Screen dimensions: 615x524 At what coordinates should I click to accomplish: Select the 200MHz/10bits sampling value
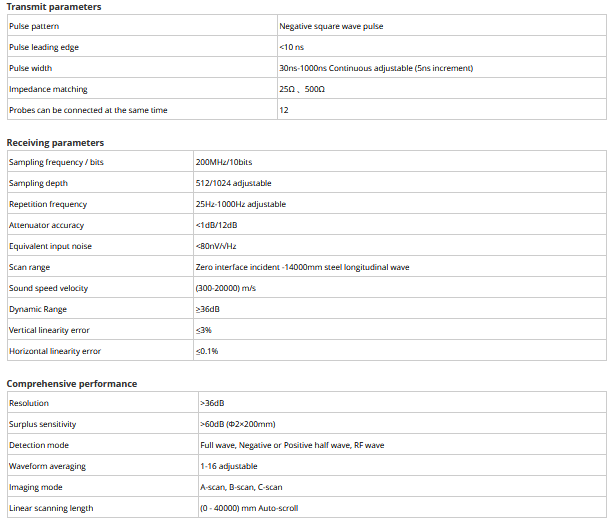(x=225, y=162)
